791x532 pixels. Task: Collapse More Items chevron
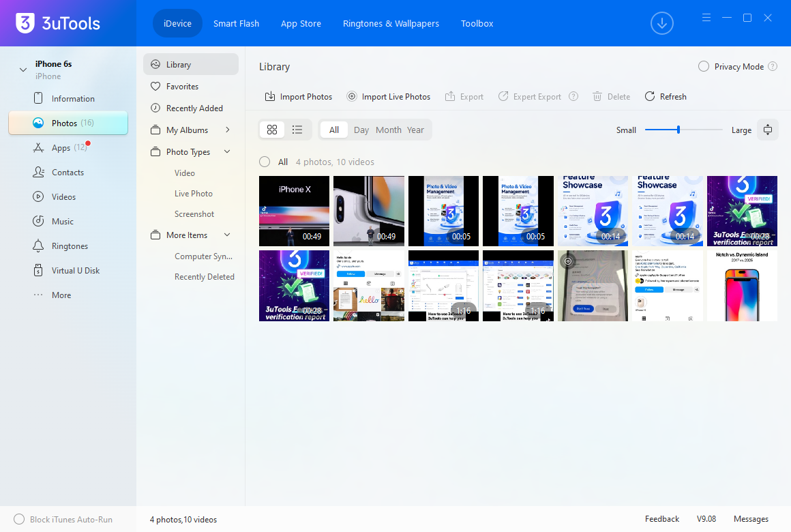pos(227,235)
